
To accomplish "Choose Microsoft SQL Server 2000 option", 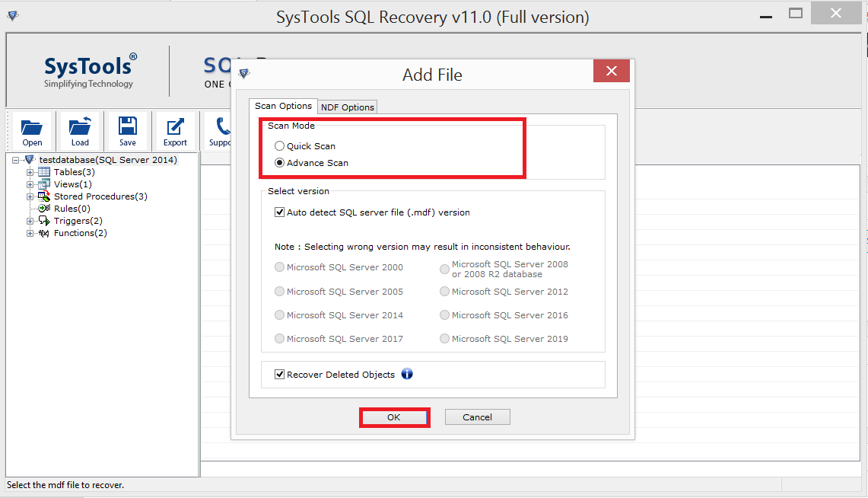I will coord(279,267).
